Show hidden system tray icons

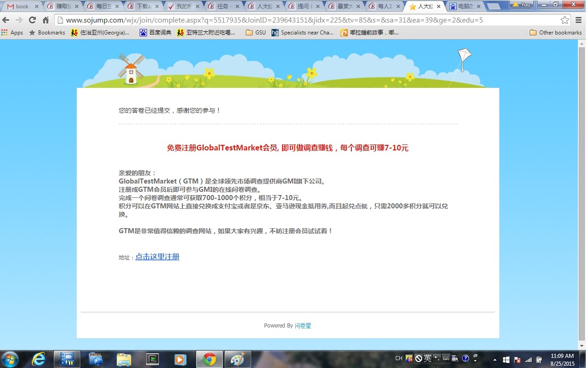click(495, 359)
